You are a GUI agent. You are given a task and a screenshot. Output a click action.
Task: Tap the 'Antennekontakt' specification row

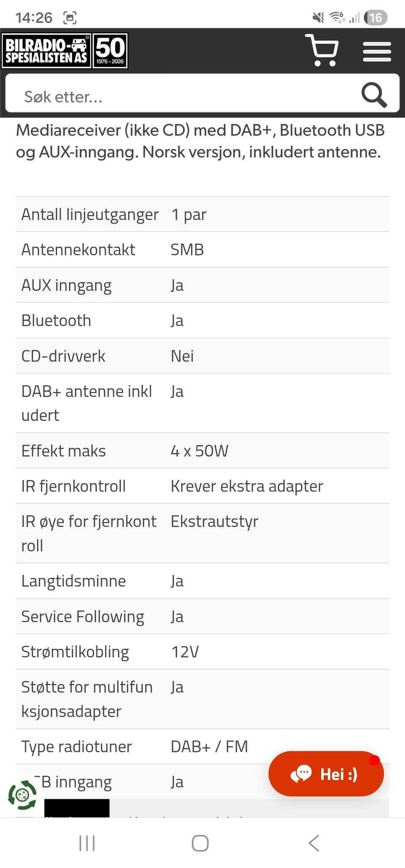78,250
